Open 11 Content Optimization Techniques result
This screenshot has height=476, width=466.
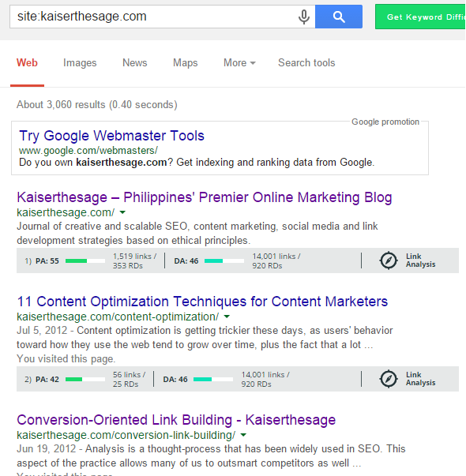[x=202, y=302]
